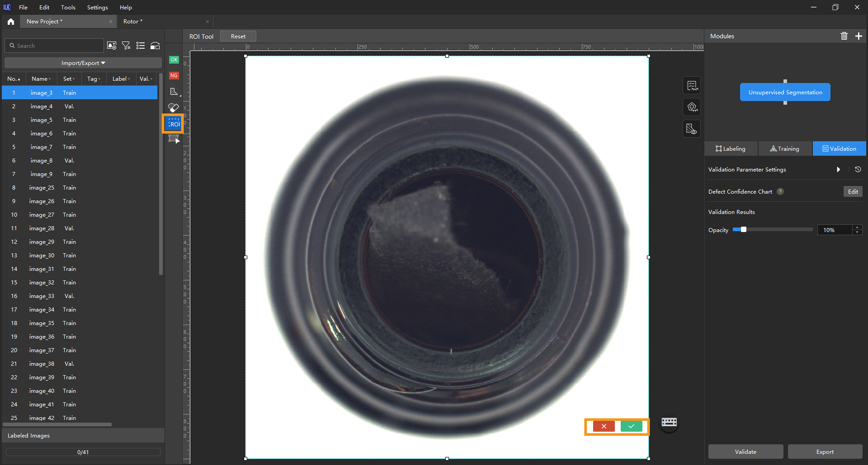Screen dimensions: 868x465
Task: Confirm ROI with green checkmark button
Action: (x=631, y=426)
